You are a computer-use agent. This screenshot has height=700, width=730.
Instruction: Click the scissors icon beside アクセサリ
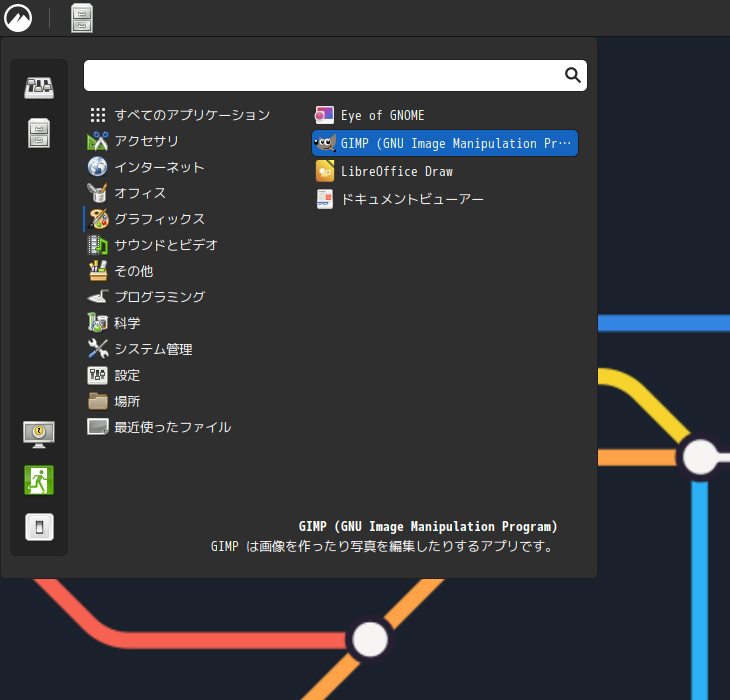(98, 141)
